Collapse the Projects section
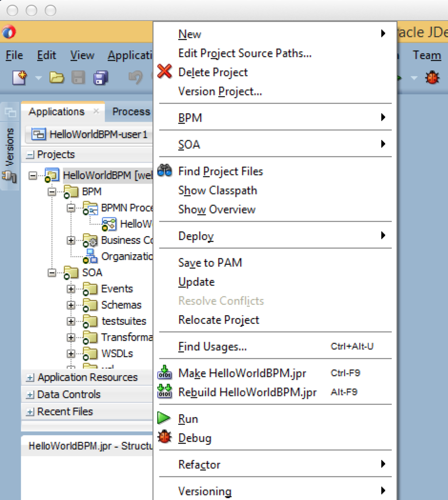 pos(30,155)
